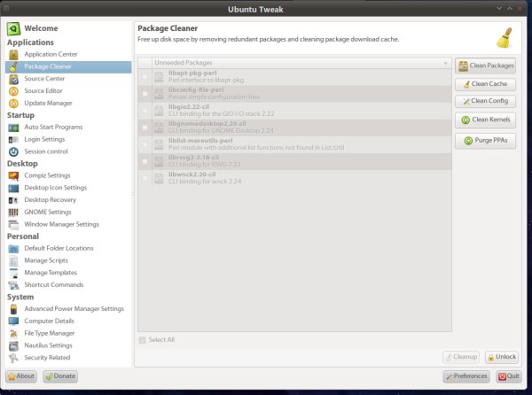Viewport: 532px width, 395px height.
Task: Click the Clean Kernels button
Action: (486, 120)
